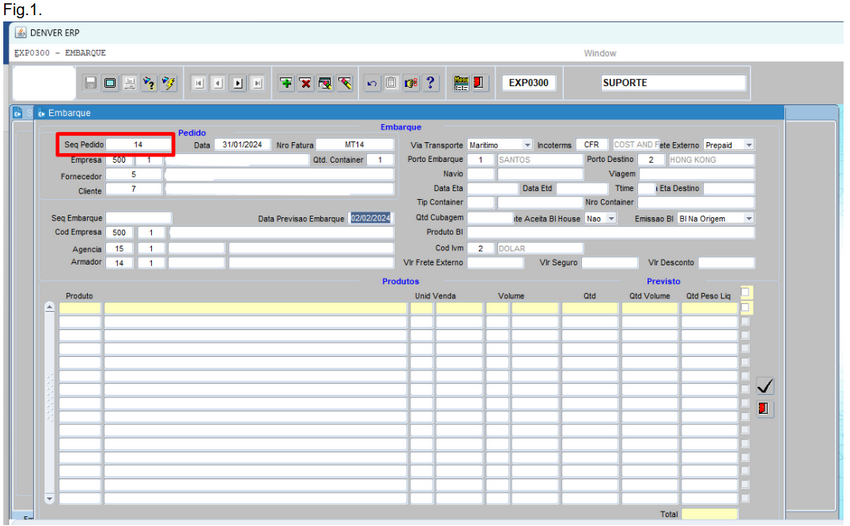Select the Embarque window title tab

[x=68, y=113]
